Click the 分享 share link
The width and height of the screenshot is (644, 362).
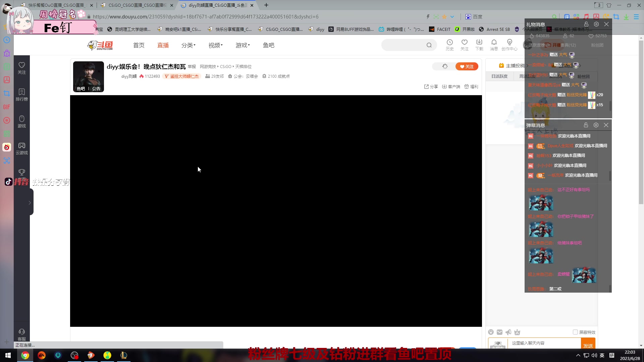click(431, 86)
